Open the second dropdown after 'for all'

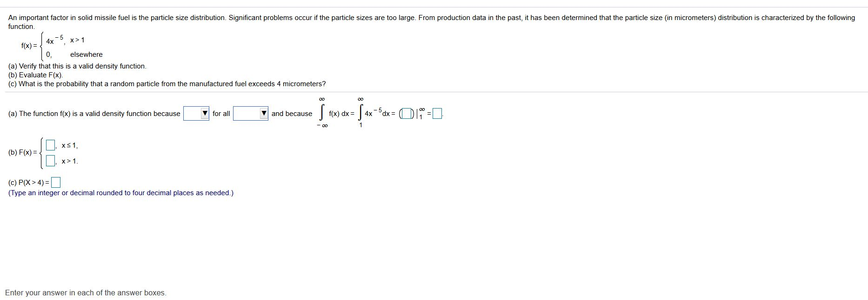coord(251,113)
